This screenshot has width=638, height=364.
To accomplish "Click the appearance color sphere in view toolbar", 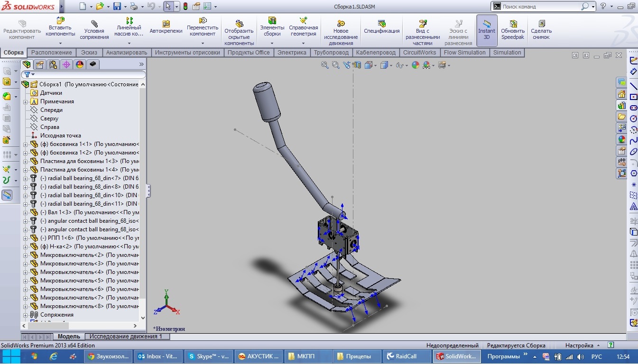I will coord(416,65).
